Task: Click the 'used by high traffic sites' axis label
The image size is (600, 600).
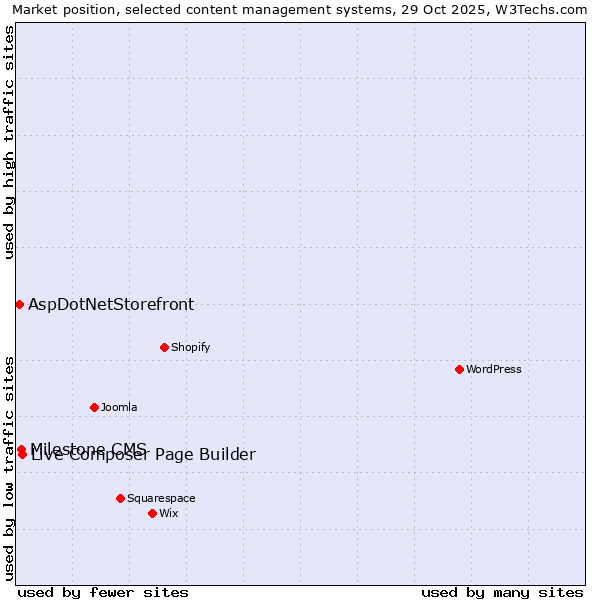Action: coord(9,142)
